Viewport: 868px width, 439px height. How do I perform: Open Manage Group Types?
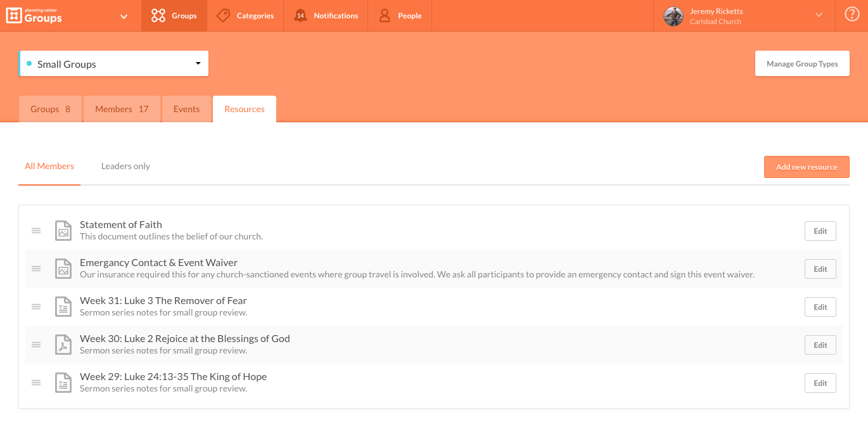tap(802, 63)
